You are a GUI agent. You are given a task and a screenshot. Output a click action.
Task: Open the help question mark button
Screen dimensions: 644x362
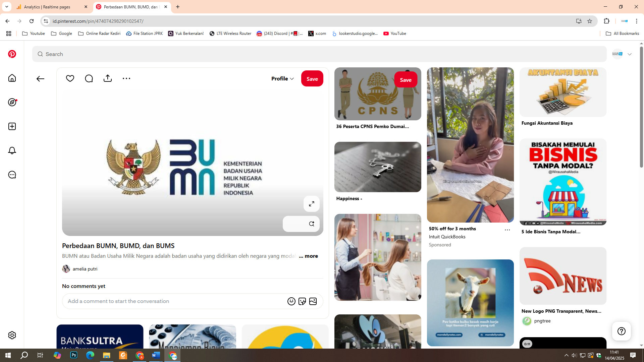pos(622,331)
